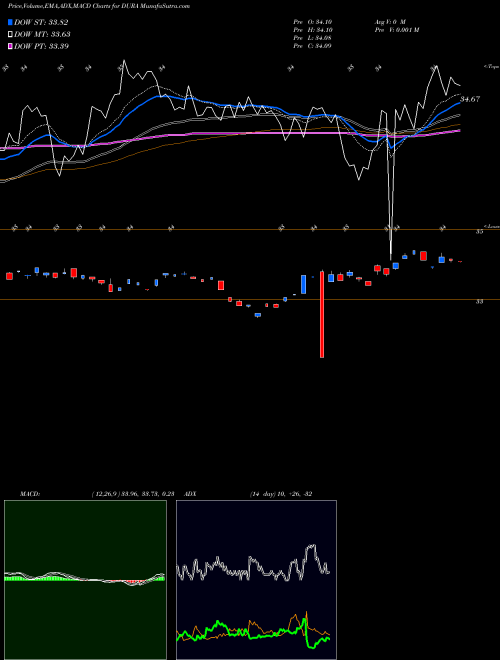
Task: Click the 'Pre O: 34.10' open value
Action: point(312,22)
